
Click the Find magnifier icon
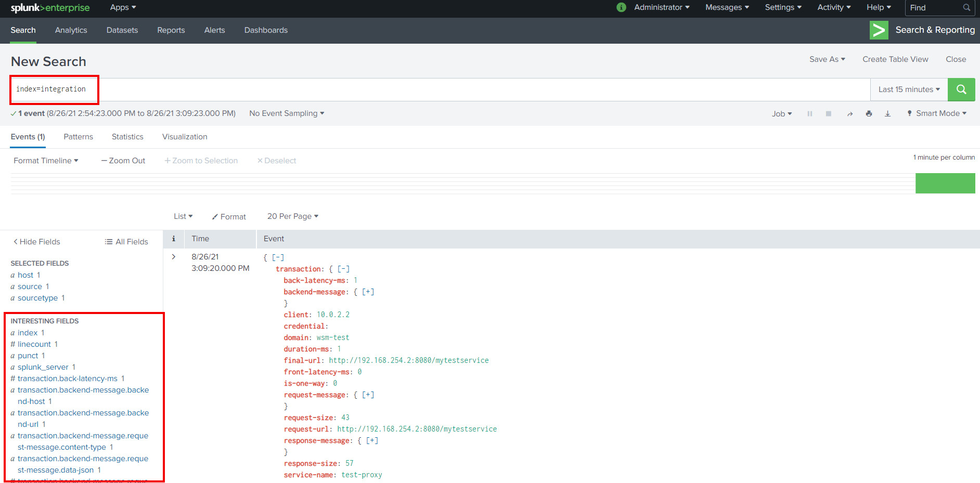pyautogui.click(x=966, y=8)
